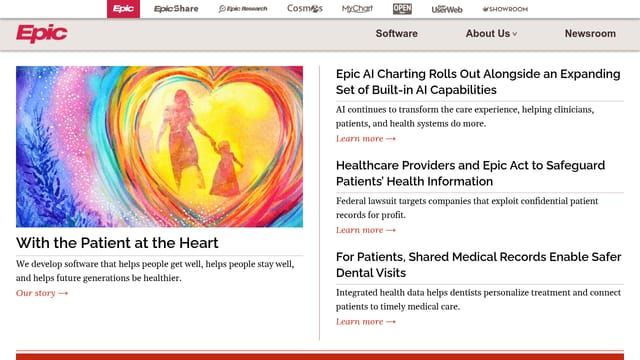Image resolution: width=640 pixels, height=360 pixels.
Task: Open the Cosmos site link
Action: [304, 8]
